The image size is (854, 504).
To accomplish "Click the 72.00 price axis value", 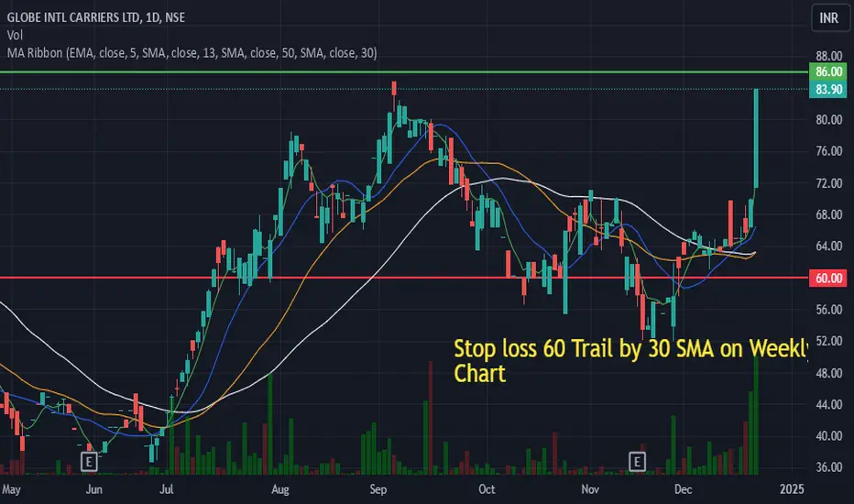I will pos(829,183).
